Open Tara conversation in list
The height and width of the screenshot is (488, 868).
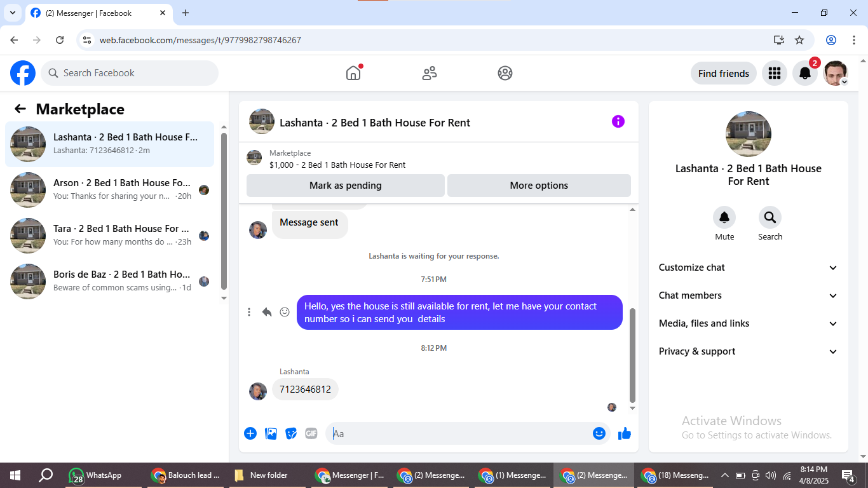(109, 236)
